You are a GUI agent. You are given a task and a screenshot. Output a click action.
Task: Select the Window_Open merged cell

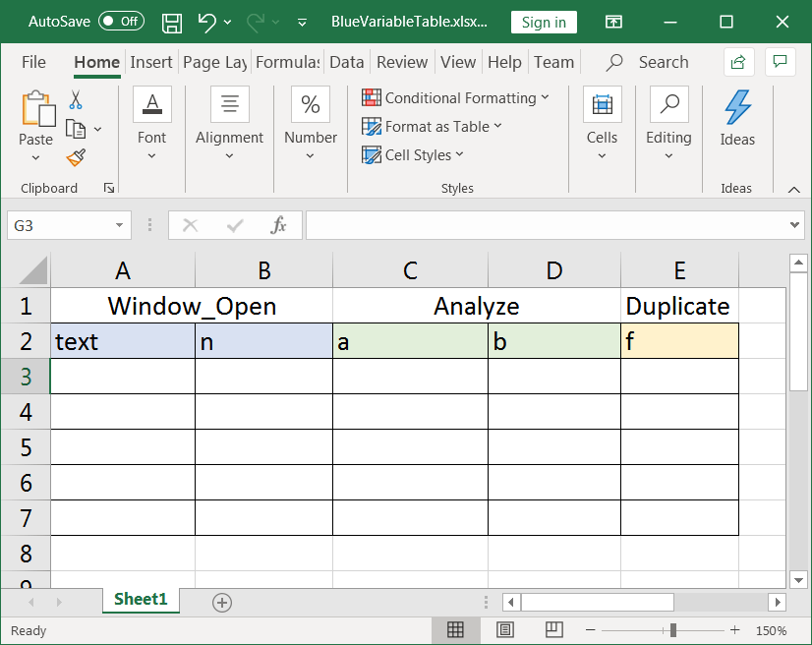click(x=192, y=306)
